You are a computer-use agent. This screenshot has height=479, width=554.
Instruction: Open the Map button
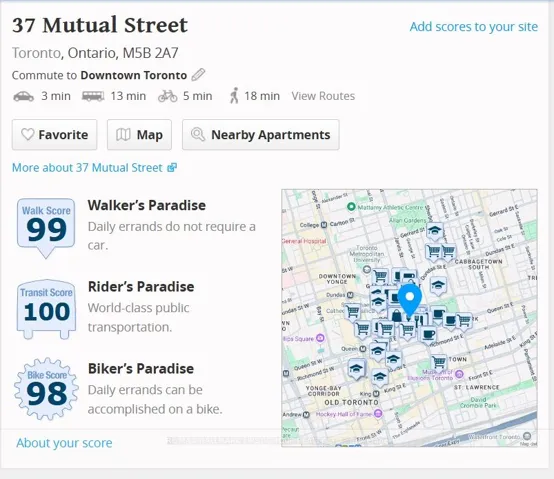(139, 135)
